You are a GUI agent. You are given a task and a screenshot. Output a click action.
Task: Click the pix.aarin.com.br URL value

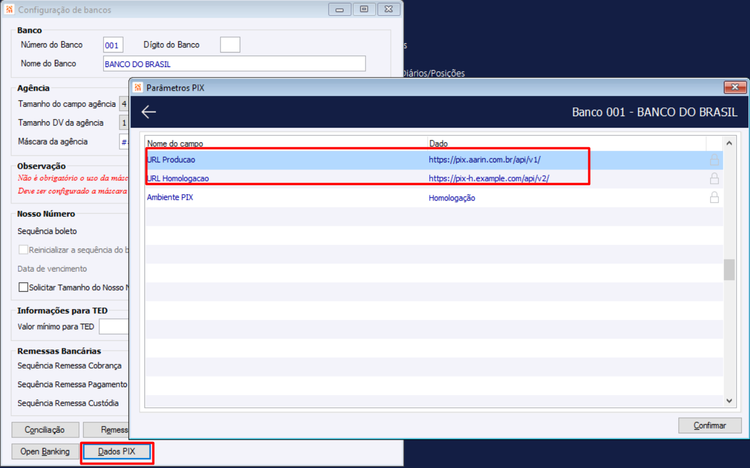[485, 160]
